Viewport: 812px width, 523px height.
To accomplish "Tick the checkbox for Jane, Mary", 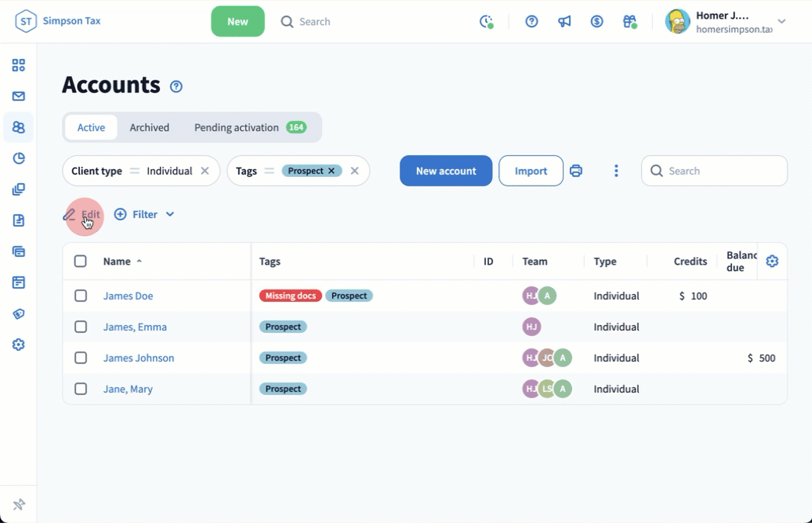I will (x=81, y=389).
